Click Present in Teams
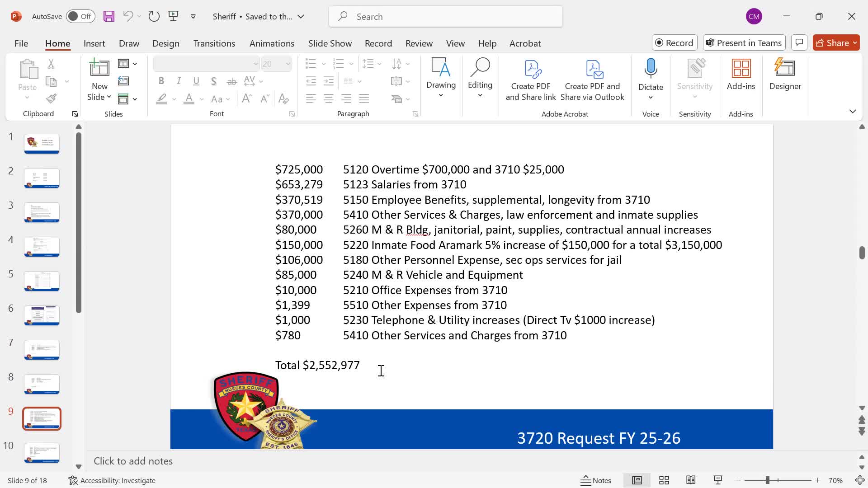The image size is (868, 488). click(744, 42)
